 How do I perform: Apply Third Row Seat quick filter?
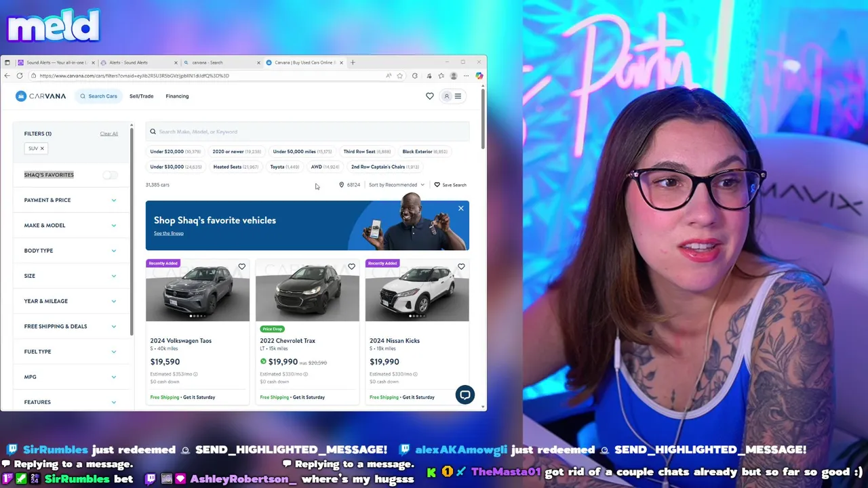tap(367, 152)
